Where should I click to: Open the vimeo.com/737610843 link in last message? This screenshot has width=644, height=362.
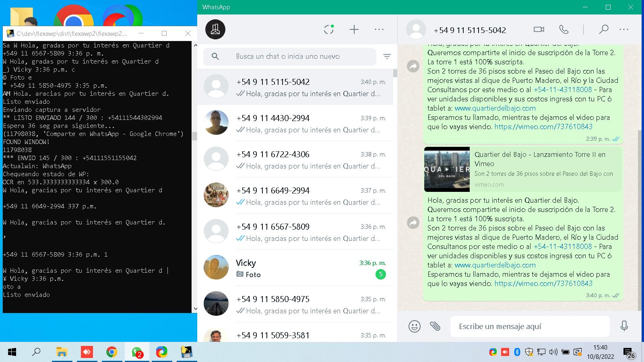tap(543, 284)
